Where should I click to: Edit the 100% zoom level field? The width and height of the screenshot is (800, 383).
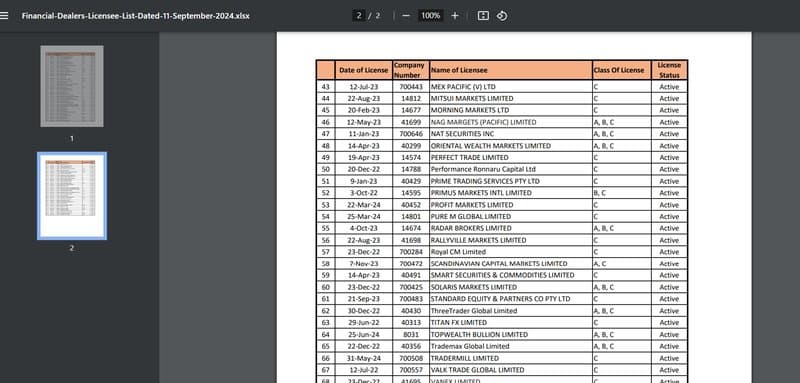[x=430, y=16]
